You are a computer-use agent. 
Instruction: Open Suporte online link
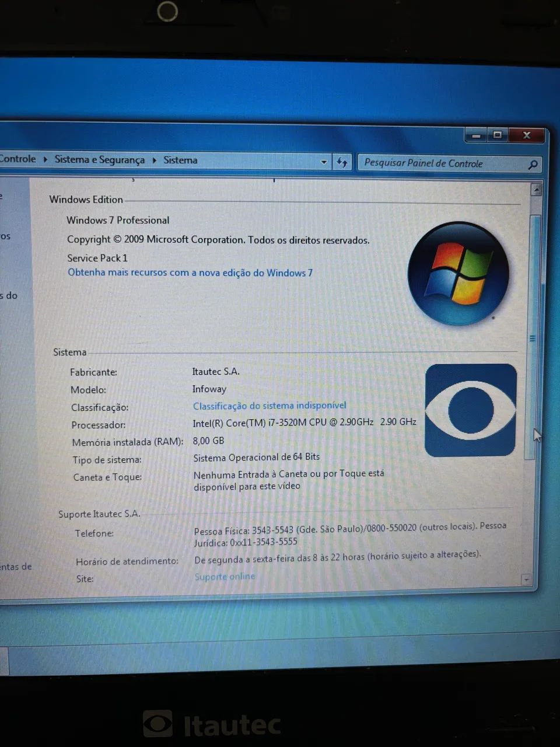[x=225, y=577]
